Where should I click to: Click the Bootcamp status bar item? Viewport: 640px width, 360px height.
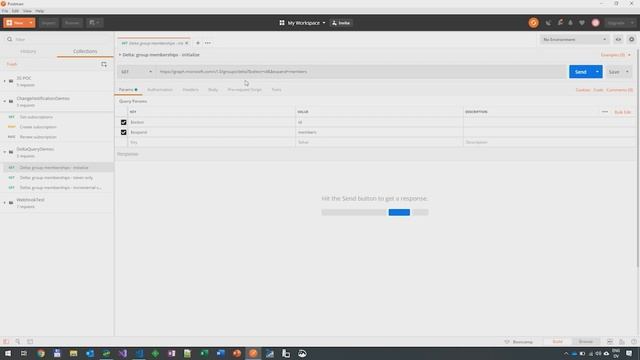coord(519,342)
